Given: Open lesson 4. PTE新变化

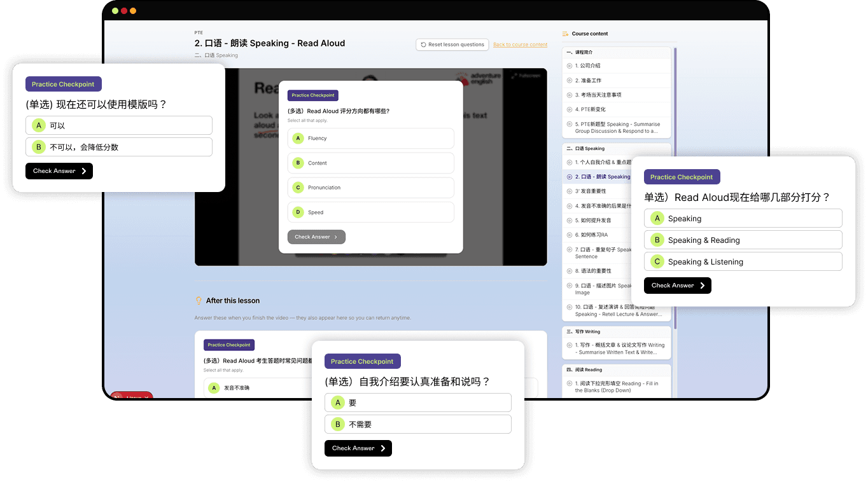Looking at the screenshot, I should tap(616, 109).
